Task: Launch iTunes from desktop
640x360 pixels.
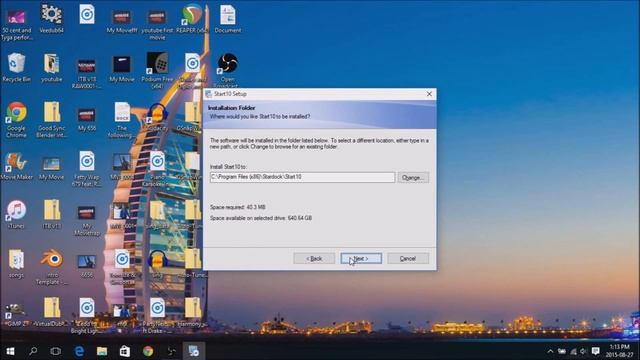Action: point(16,215)
